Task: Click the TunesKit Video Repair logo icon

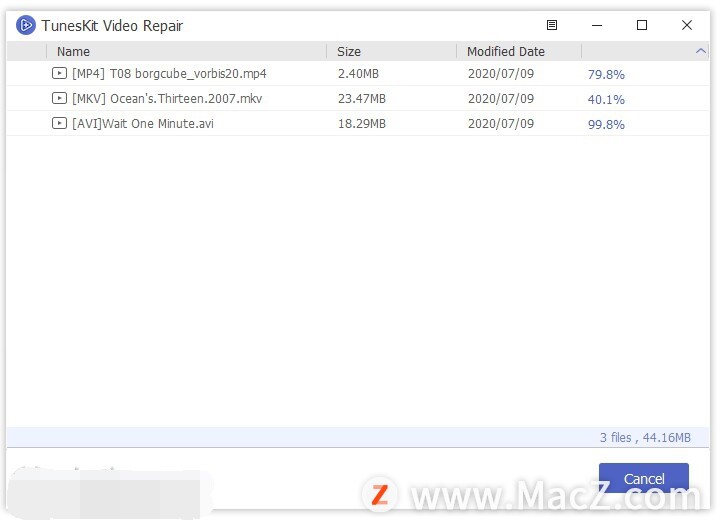Action: (26, 25)
